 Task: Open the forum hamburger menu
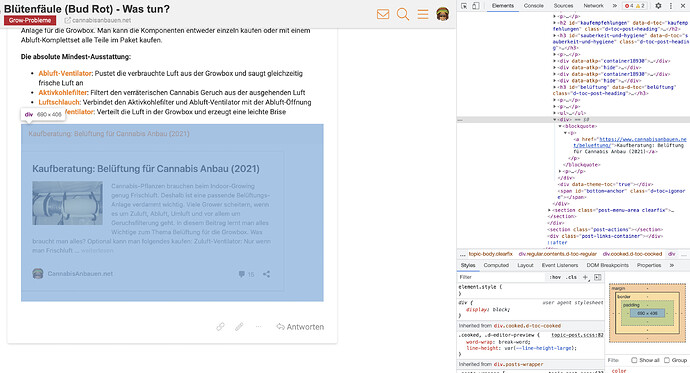point(423,14)
